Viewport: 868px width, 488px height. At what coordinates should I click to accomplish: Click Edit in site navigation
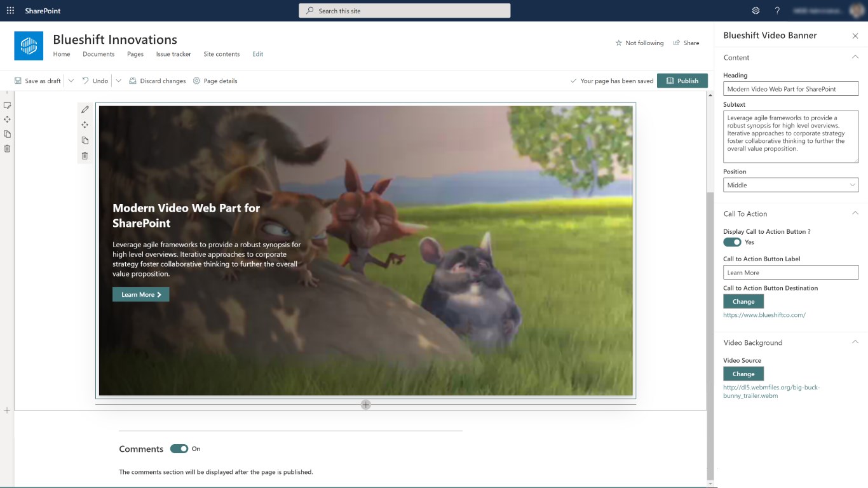click(x=257, y=54)
